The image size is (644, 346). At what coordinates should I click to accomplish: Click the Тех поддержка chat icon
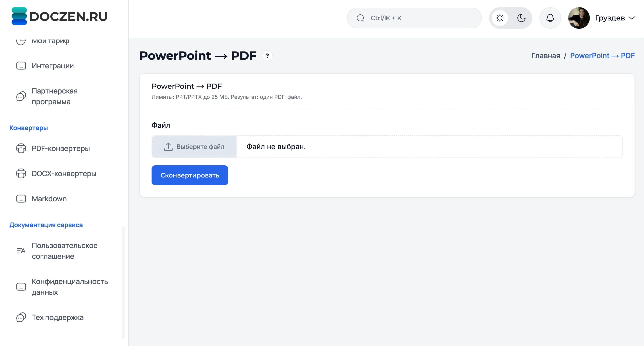pyautogui.click(x=21, y=317)
